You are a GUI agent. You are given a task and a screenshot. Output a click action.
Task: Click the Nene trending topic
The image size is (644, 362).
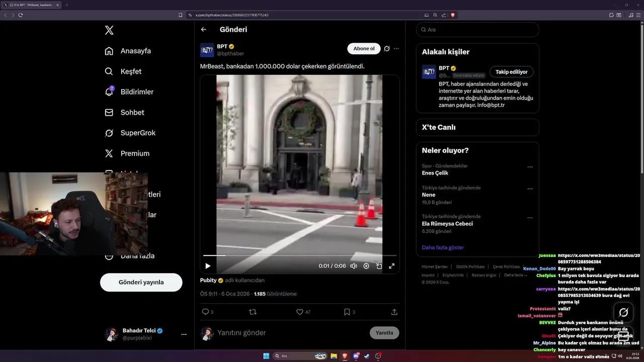click(429, 195)
